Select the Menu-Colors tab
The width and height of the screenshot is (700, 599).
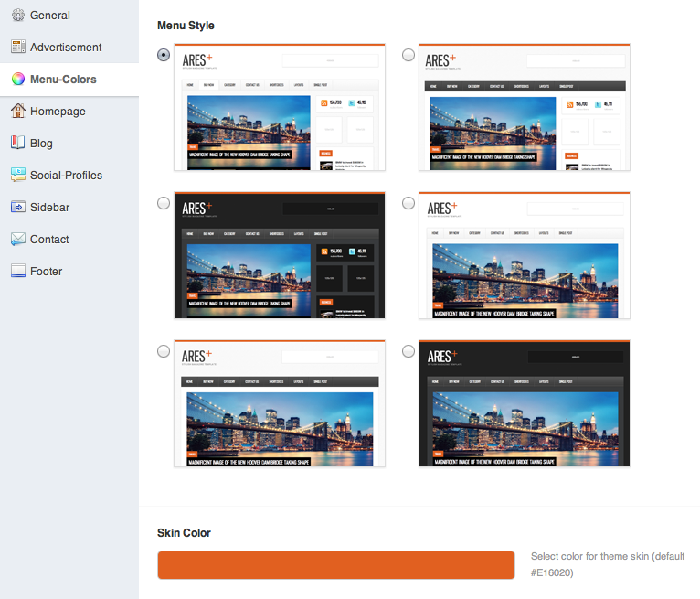coord(69,79)
